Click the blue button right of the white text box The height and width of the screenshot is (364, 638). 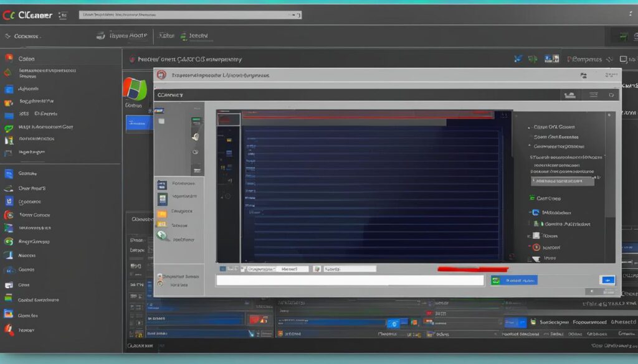pos(514,281)
